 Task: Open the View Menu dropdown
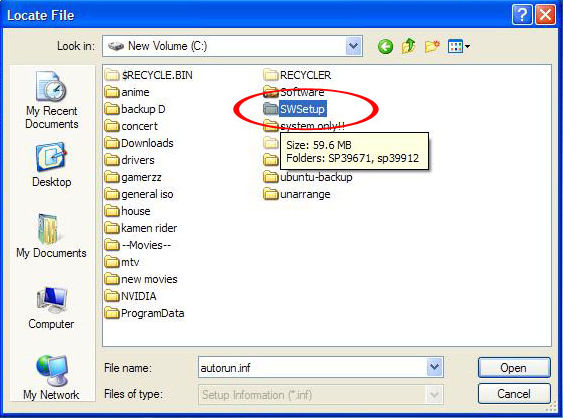[459, 46]
